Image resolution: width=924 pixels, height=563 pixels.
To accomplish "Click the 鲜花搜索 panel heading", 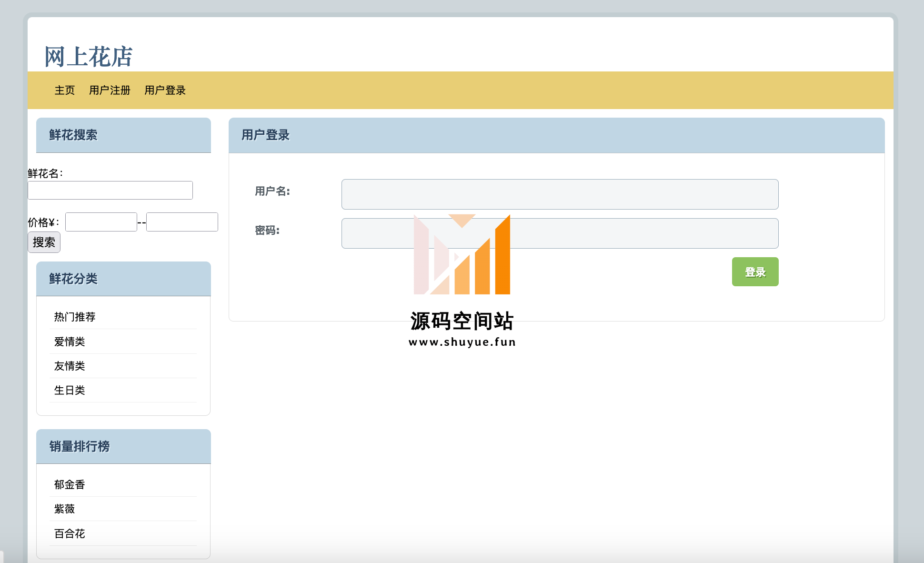I will point(73,135).
